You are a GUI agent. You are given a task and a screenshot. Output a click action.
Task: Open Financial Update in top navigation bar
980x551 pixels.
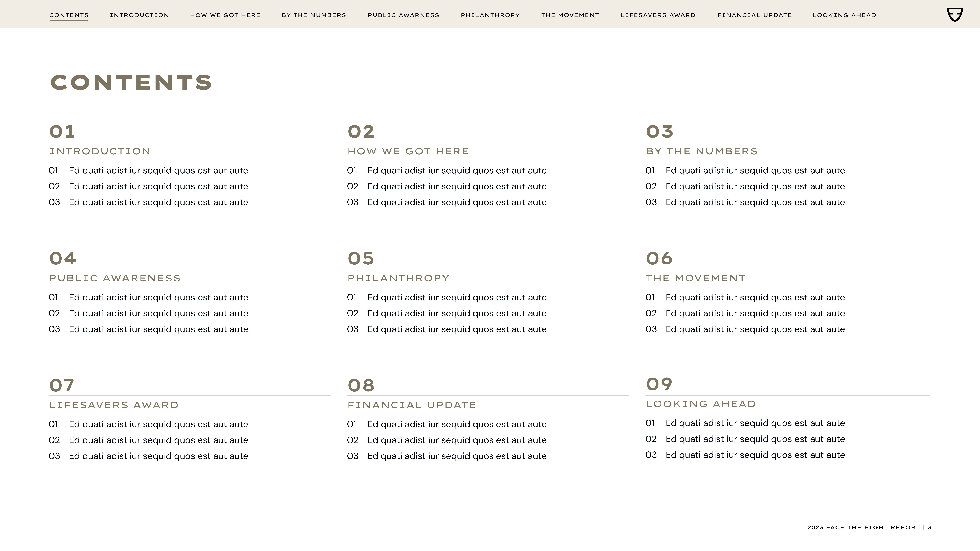click(x=754, y=15)
